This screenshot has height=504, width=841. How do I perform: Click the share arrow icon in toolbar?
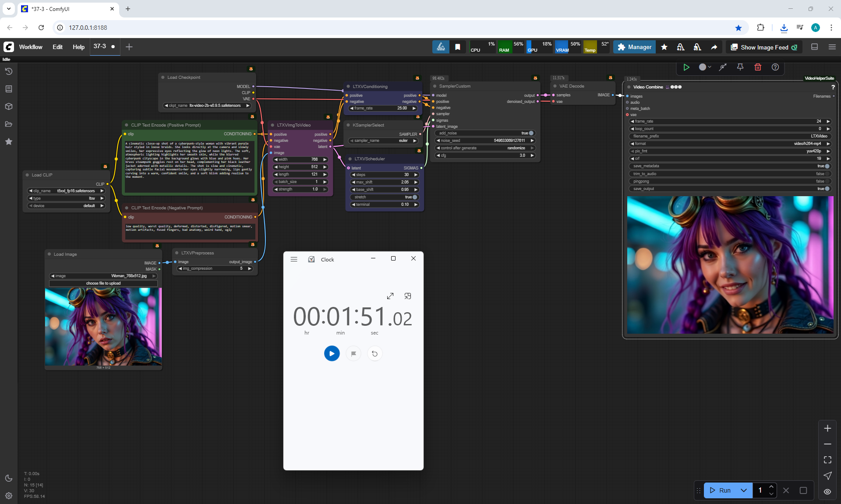(x=714, y=47)
